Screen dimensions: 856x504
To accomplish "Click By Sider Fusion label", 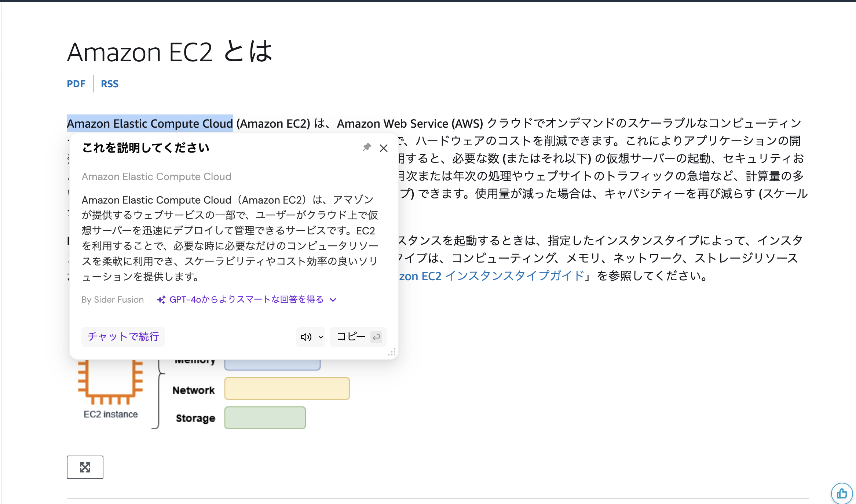I will [x=113, y=300].
